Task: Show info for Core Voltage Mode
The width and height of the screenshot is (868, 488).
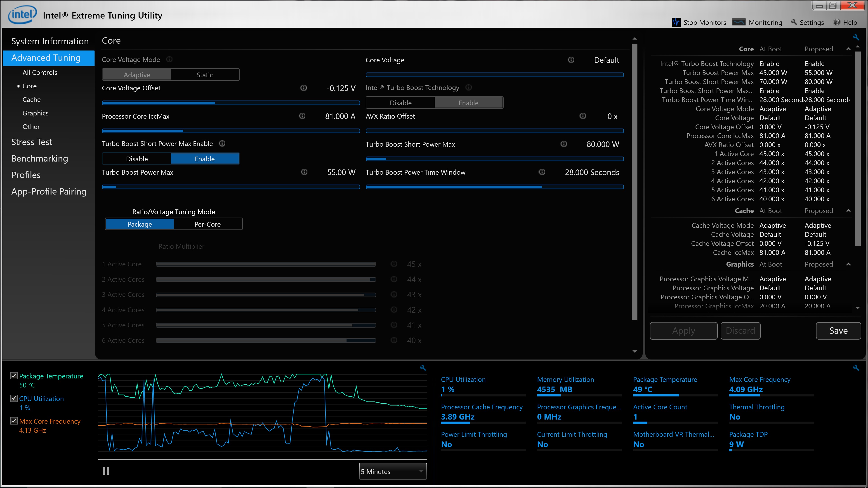Action: click(x=170, y=59)
